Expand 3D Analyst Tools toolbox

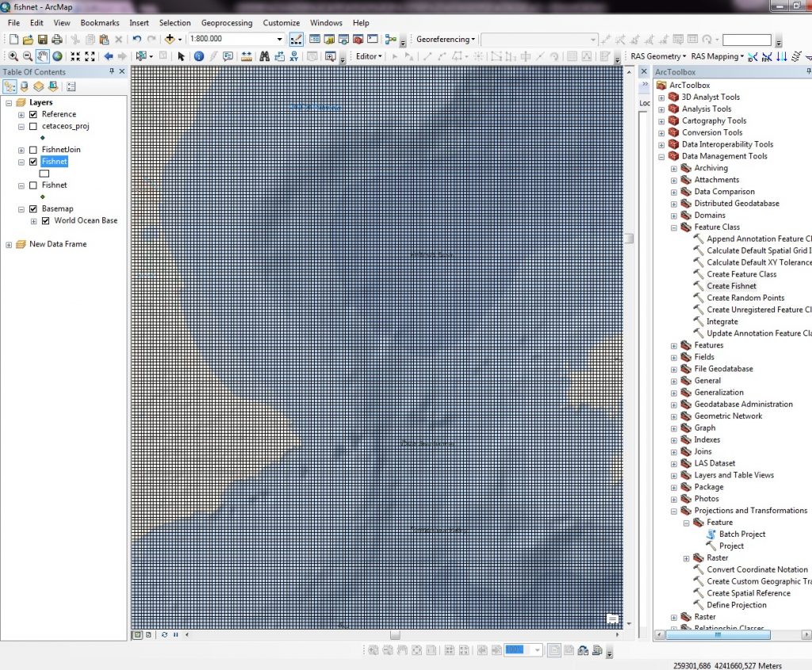(x=661, y=98)
